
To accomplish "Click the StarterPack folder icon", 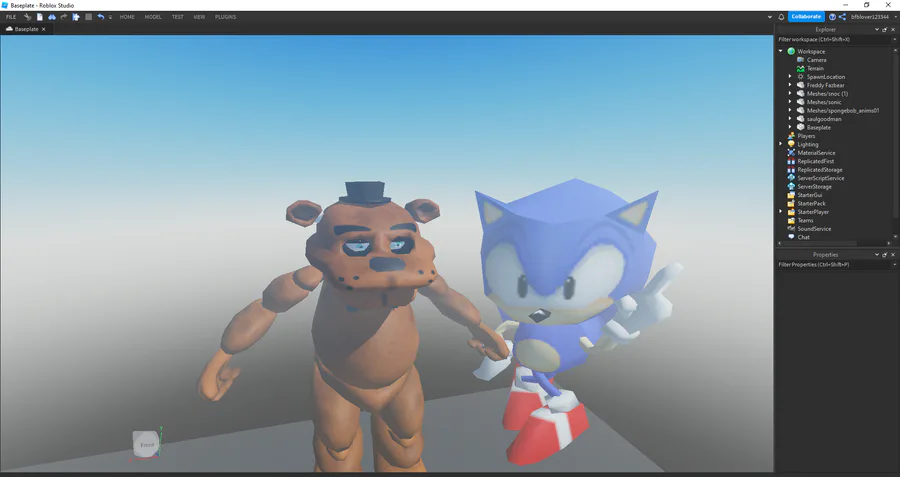I will [x=791, y=203].
